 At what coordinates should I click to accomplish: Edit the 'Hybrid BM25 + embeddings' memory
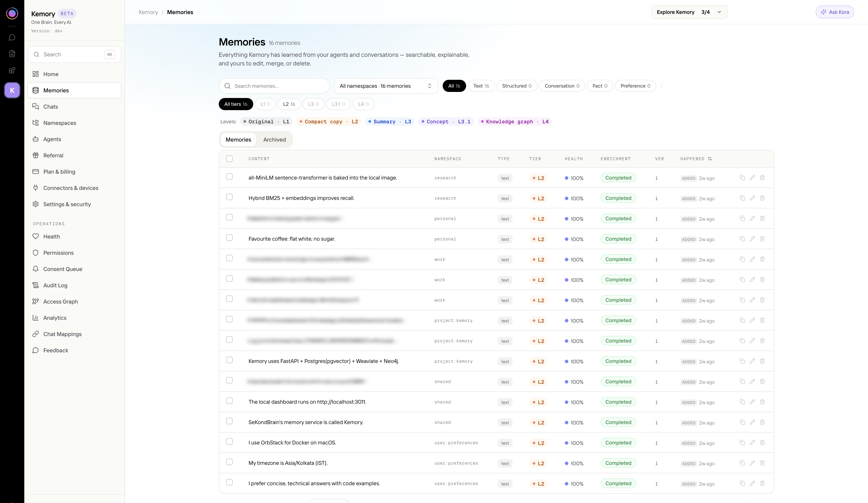(x=752, y=198)
